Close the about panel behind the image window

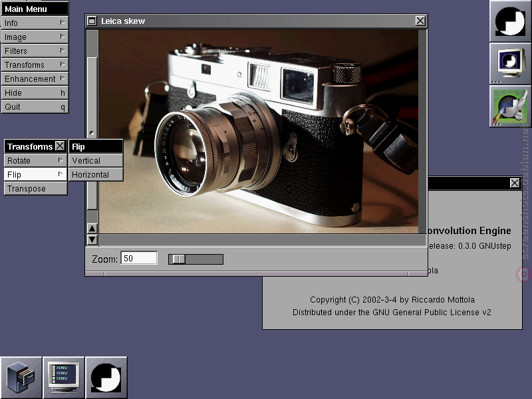click(514, 183)
